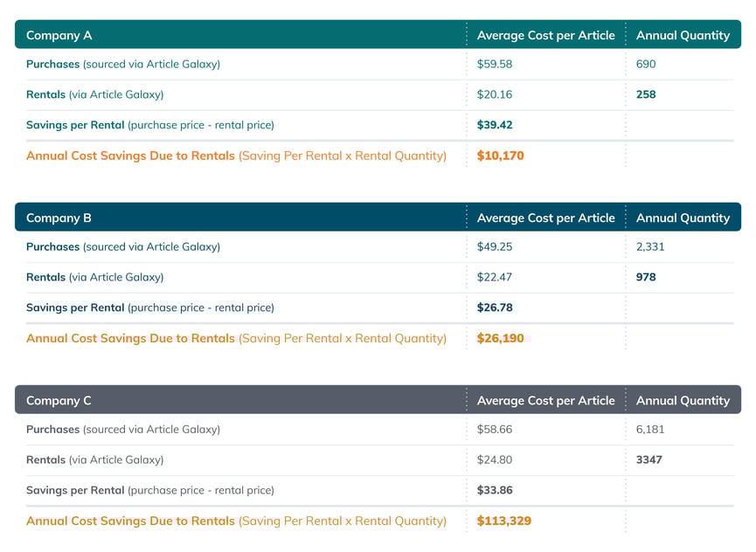
Task: Click Company C's Annual Quantity column header
Action: tap(683, 401)
